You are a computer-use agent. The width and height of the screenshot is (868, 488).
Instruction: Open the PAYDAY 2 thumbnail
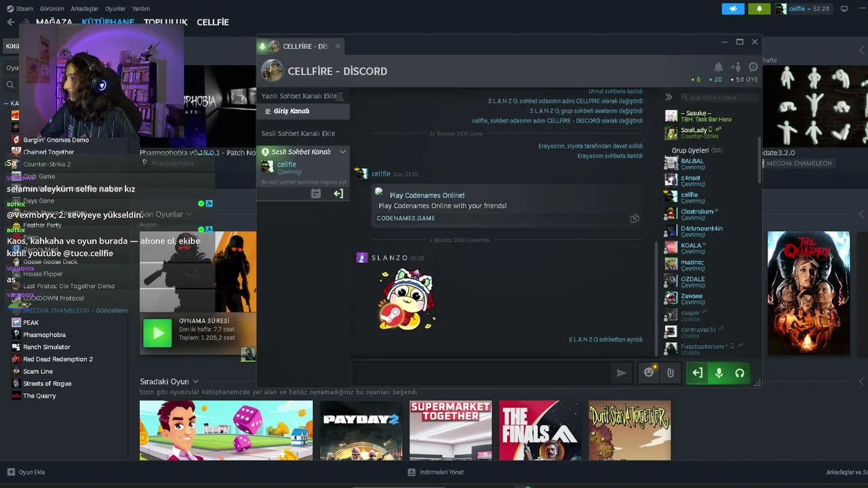point(361,430)
